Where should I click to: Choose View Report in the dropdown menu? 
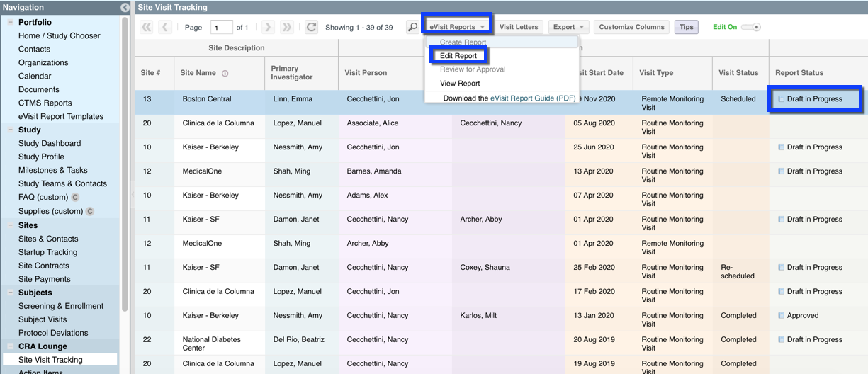(459, 84)
